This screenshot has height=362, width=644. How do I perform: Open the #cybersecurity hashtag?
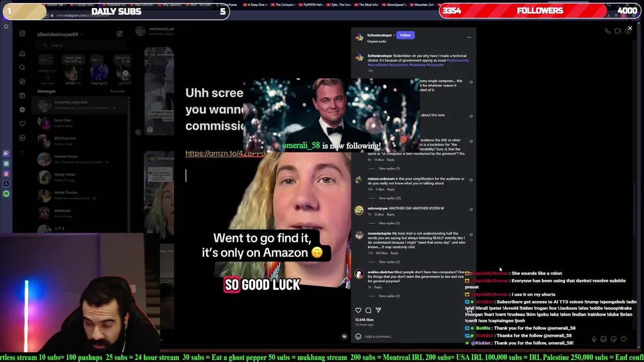pyautogui.click(x=458, y=60)
